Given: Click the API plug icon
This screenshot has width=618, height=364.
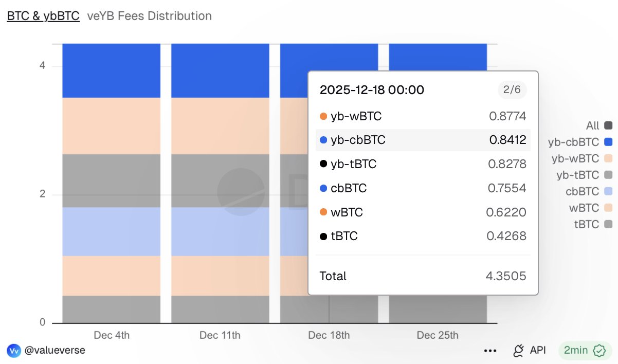Looking at the screenshot, I should click(x=518, y=351).
